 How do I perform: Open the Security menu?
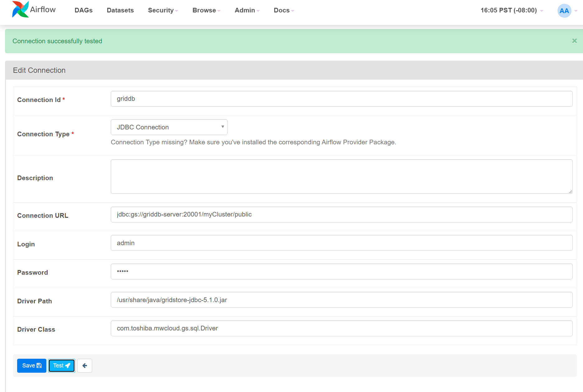pyautogui.click(x=163, y=10)
